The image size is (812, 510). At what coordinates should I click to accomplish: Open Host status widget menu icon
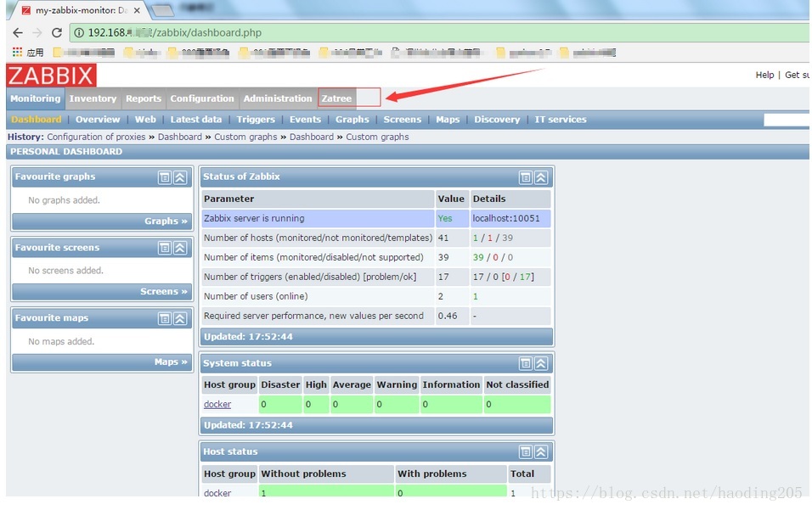point(526,452)
